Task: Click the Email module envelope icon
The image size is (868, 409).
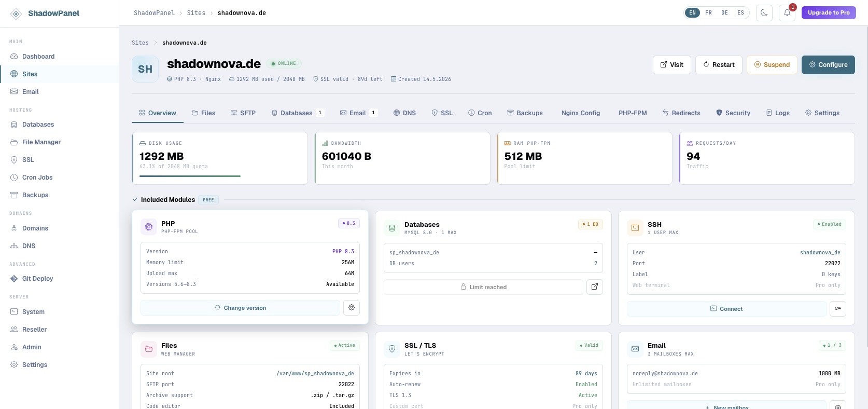Action: (x=635, y=349)
